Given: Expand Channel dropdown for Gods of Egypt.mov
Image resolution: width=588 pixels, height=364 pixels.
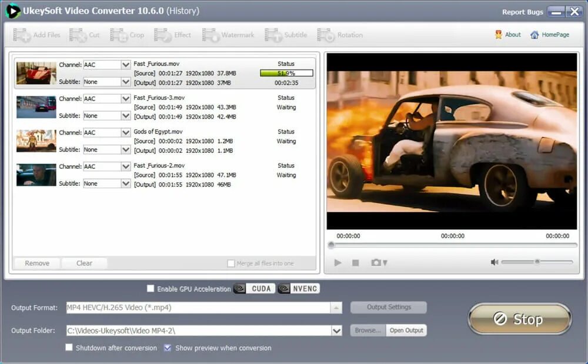Looking at the screenshot, I should point(126,132).
